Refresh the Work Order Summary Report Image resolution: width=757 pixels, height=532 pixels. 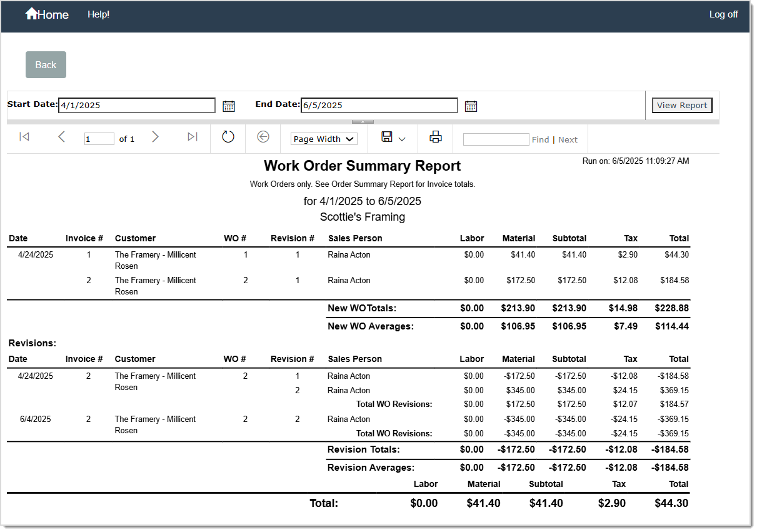(x=228, y=137)
